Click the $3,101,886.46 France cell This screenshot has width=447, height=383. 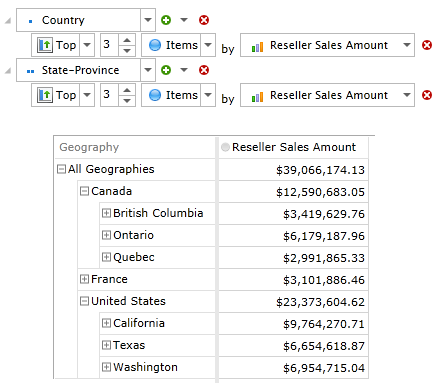click(x=293, y=280)
